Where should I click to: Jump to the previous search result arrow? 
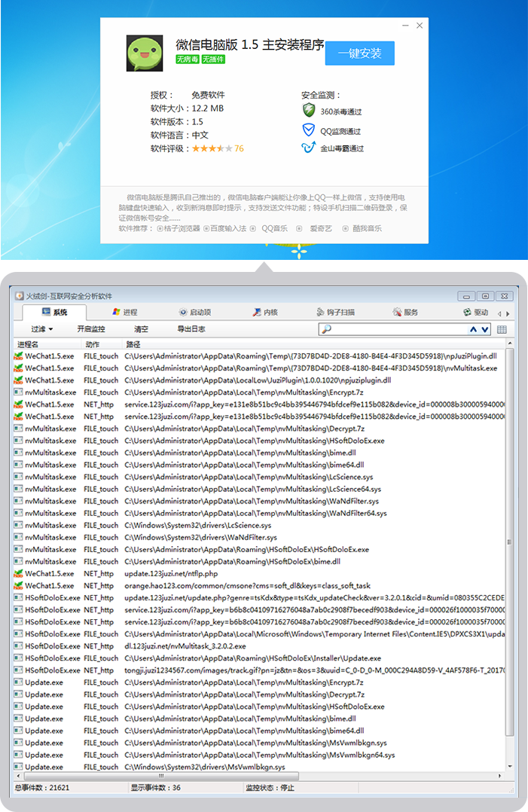click(474, 329)
